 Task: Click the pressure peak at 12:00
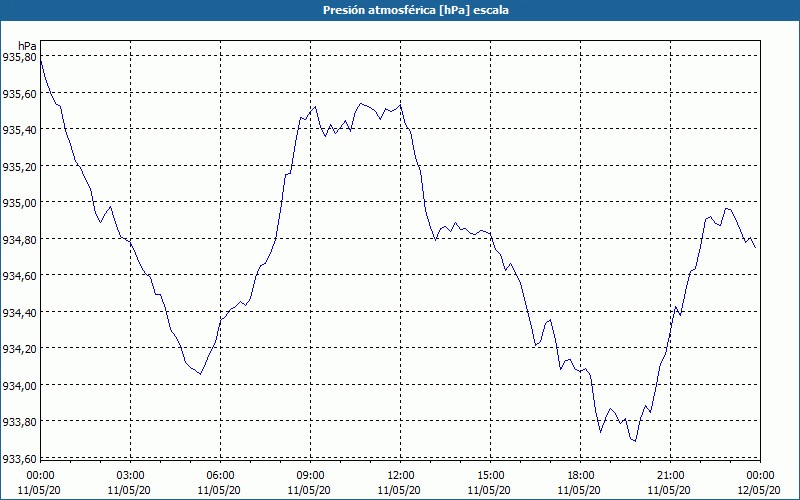click(401, 105)
